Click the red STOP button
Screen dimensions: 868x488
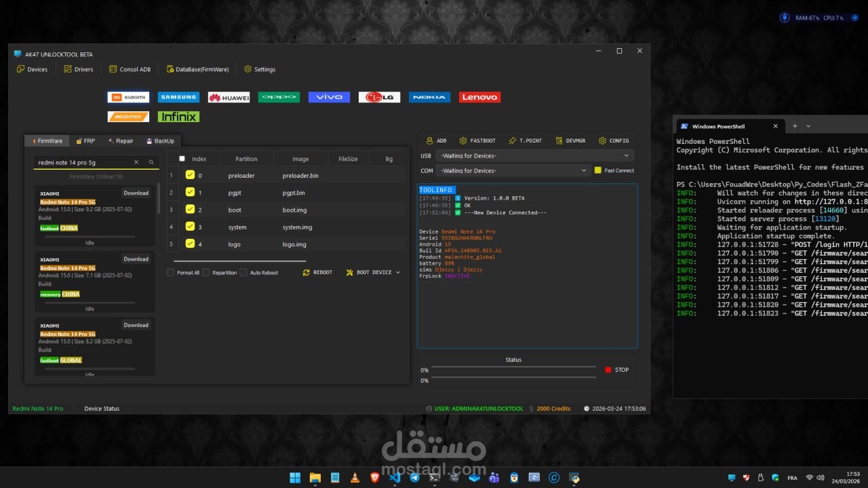(617, 370)
